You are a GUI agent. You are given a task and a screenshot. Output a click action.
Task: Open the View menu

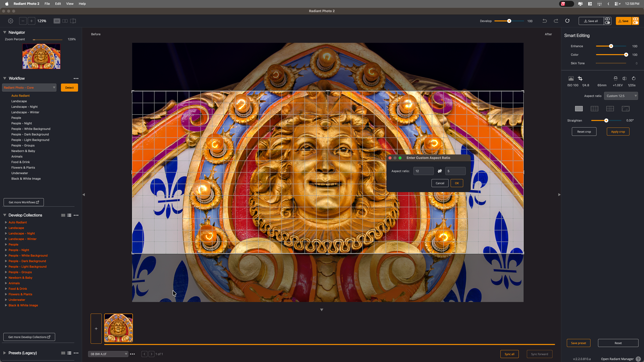70,4
